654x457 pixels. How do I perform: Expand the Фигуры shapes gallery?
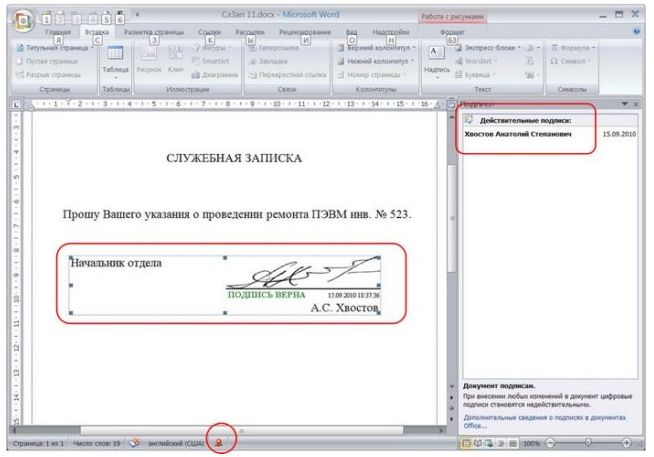pos(211,48)
